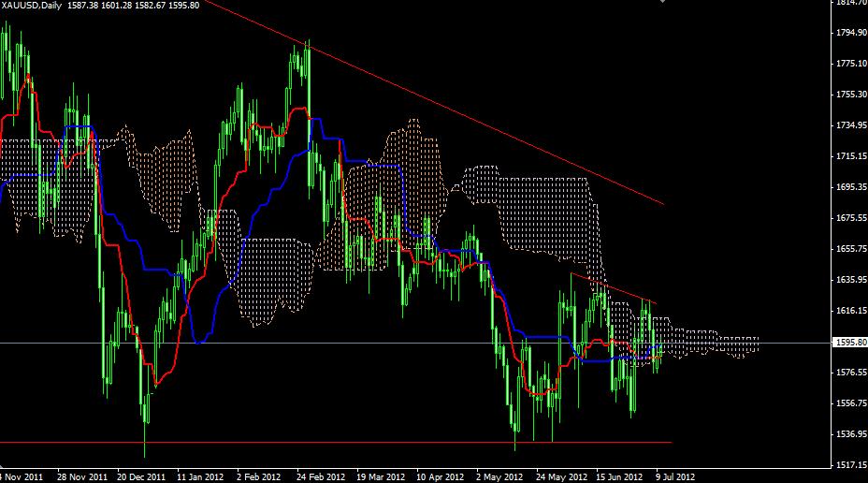Click the 1675.55 price level label

(851, 218)
